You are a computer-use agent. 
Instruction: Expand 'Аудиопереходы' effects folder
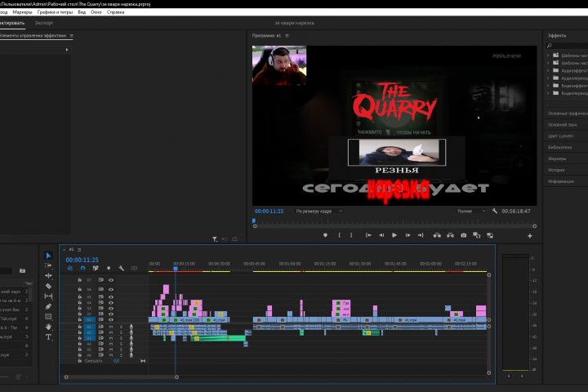click(x=548, y=78)
